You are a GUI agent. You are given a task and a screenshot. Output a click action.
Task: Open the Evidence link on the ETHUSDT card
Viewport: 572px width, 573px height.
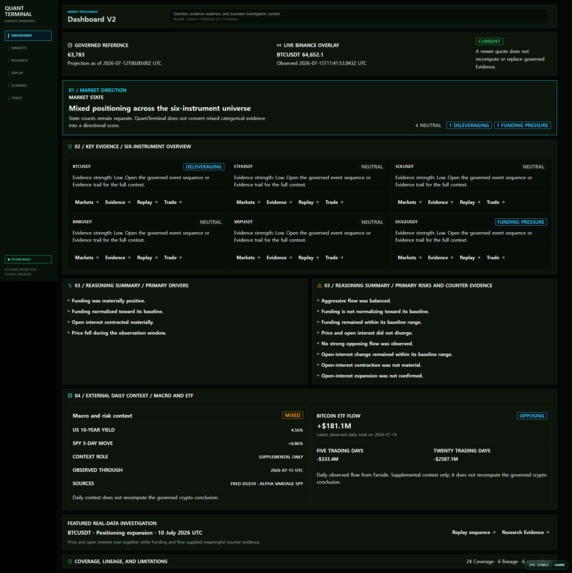point(279,202)
